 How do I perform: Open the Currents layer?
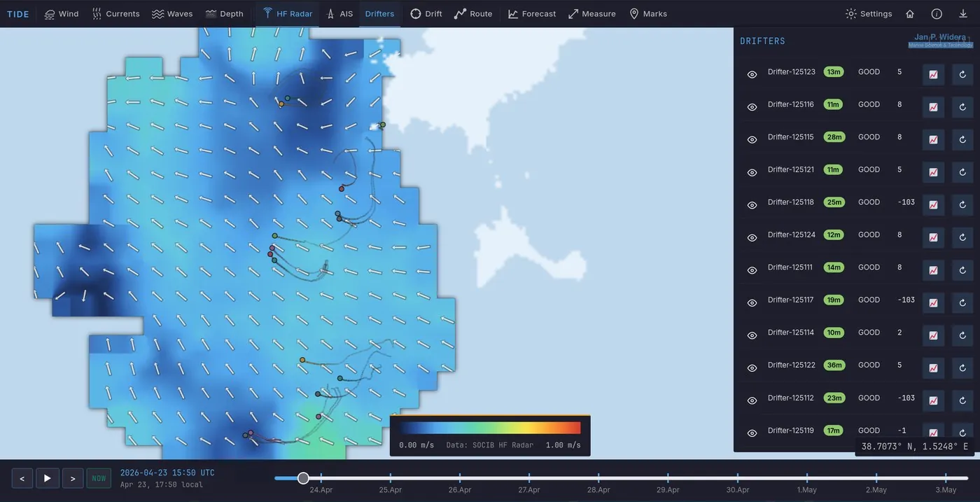click(x=116, y=13)
